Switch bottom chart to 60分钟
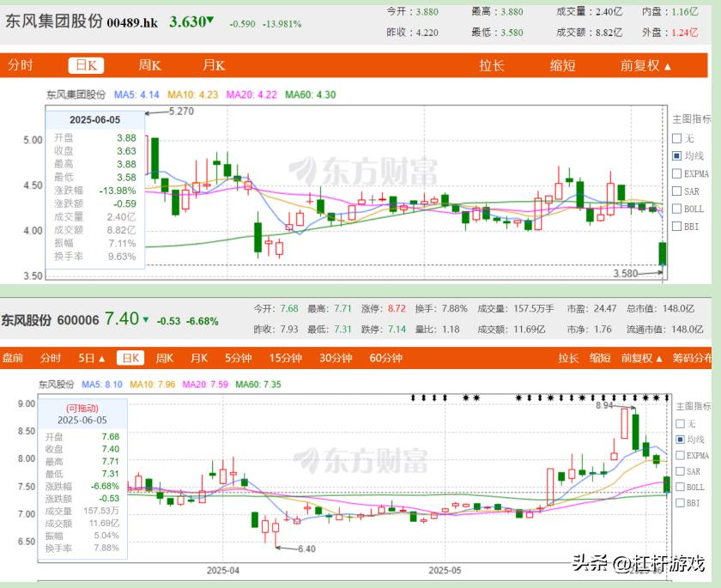Image resolution: width=721 pixels, height=588 pixels. coord(385,358)
